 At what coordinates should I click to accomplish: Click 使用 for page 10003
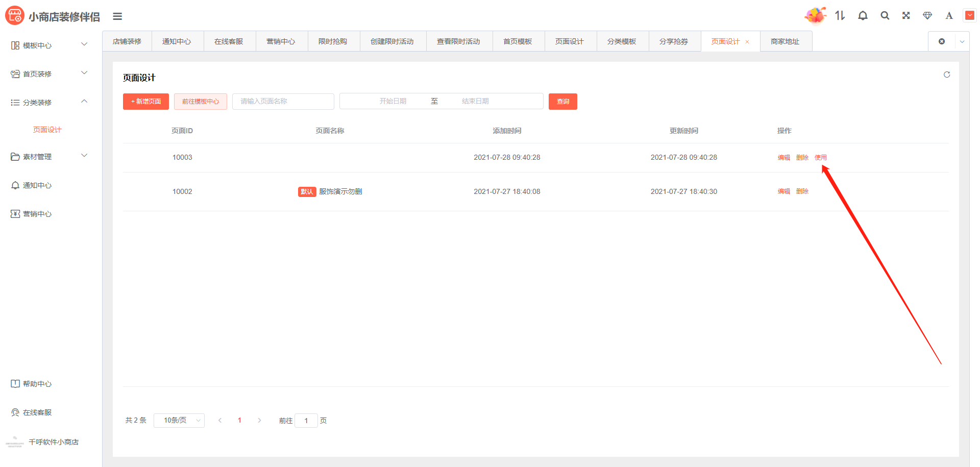click(x=821, y=158)
